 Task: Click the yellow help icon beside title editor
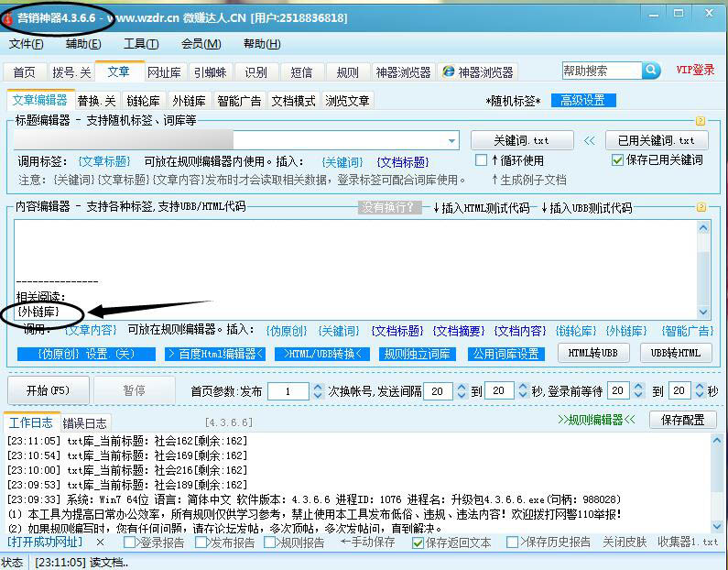(x=701, y=121)
